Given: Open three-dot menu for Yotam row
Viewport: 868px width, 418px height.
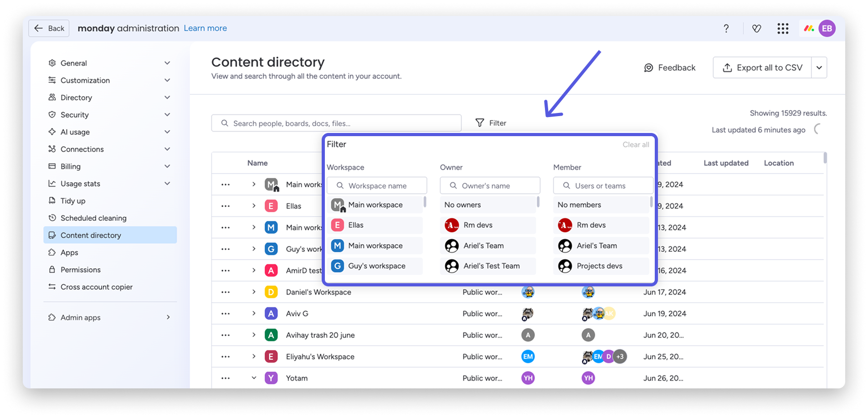Looking at the screenshot, I should pyautogui.click(x=226, y=378).
